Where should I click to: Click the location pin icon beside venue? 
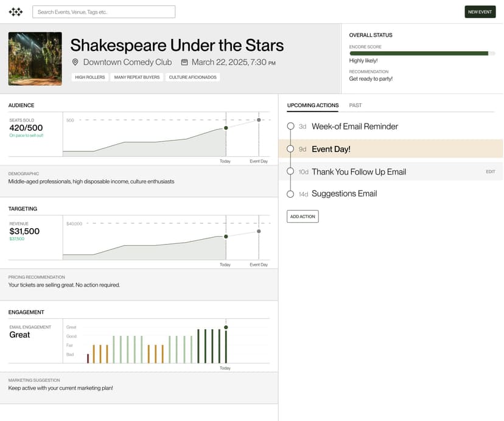click(x=75, y=62)
